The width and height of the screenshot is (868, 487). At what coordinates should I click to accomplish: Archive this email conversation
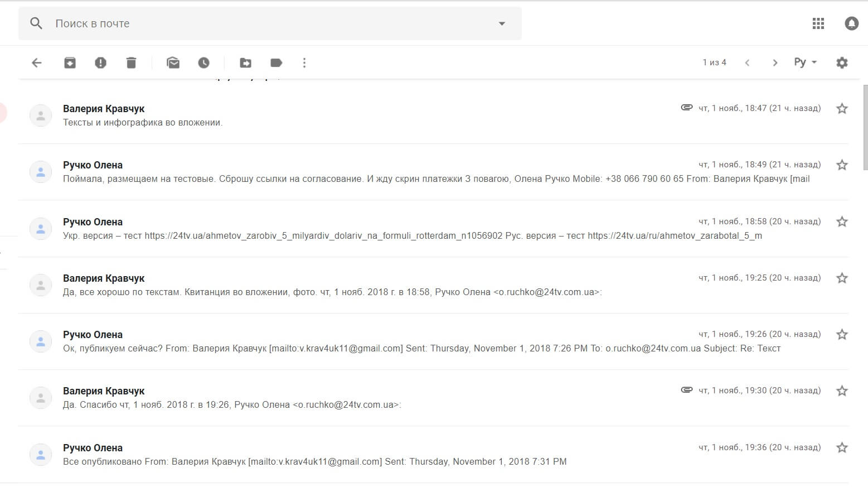pos(70,63)
